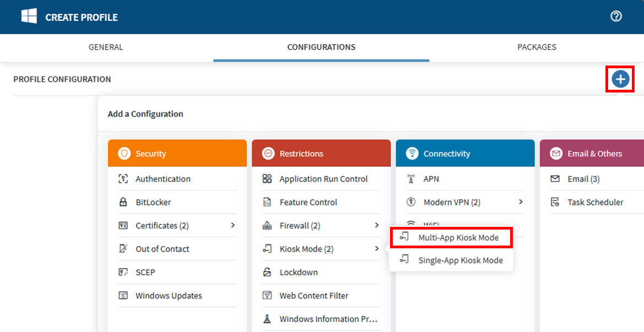This screenshot has width=644, height=332.
Task: Open the Windows Updates configuration
Action: pos(169,296)
